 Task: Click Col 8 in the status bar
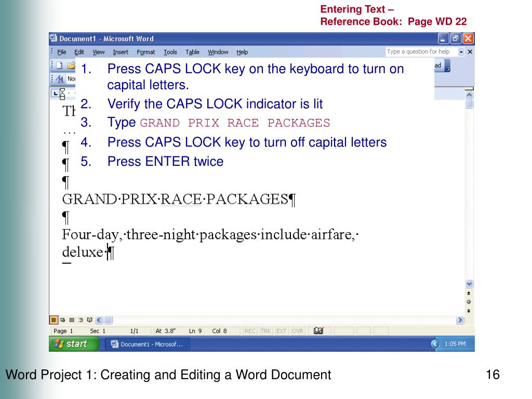pos(219,331)
